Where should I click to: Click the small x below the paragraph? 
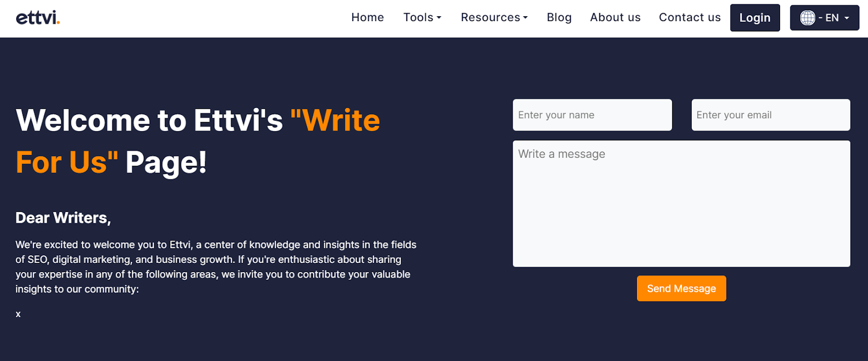18,314
